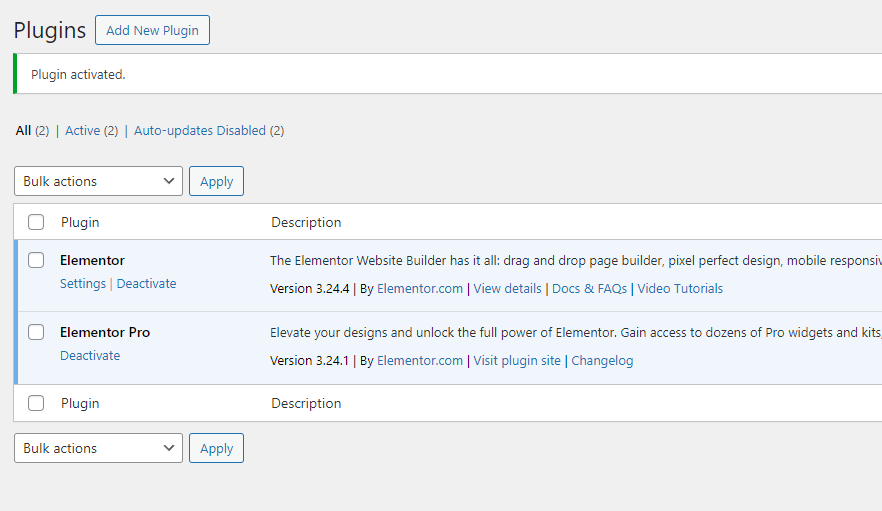Click the Plugins page heading
Viewport: 882px width, 511px height.
[x=50, y=30]
